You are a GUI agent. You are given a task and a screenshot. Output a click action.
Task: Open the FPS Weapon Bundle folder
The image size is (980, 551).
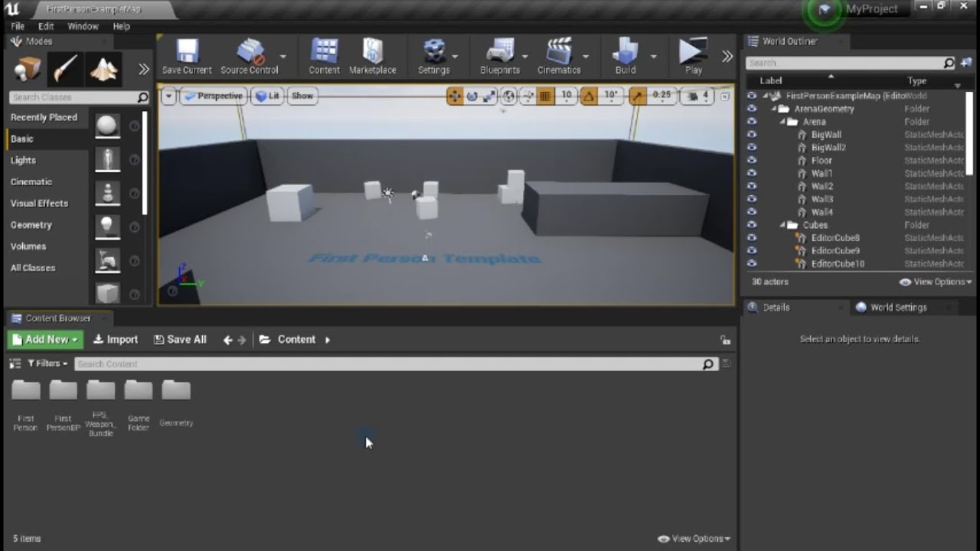(x=100, y=407)
